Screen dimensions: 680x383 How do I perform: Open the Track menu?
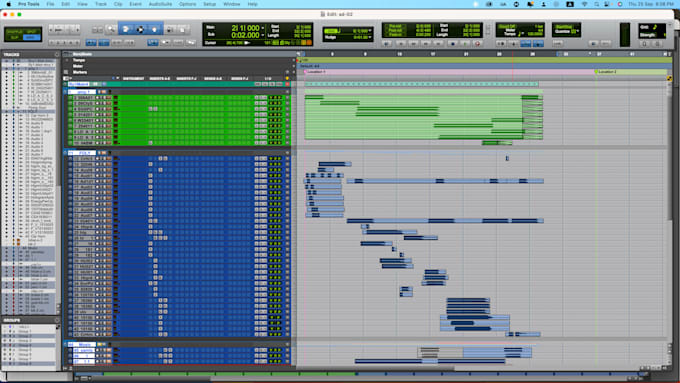[x=101, y=4]
